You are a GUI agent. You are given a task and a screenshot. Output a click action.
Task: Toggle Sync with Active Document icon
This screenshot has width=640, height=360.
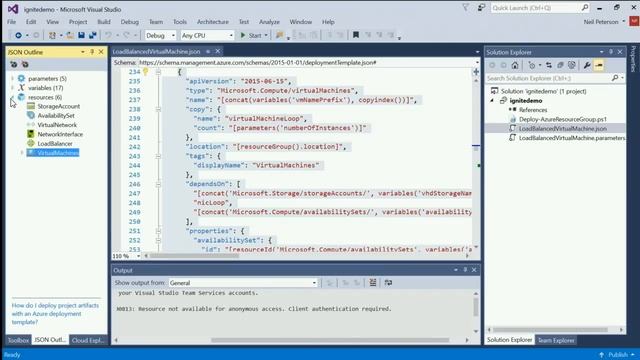pyautogui.click(x=549, y=65)
